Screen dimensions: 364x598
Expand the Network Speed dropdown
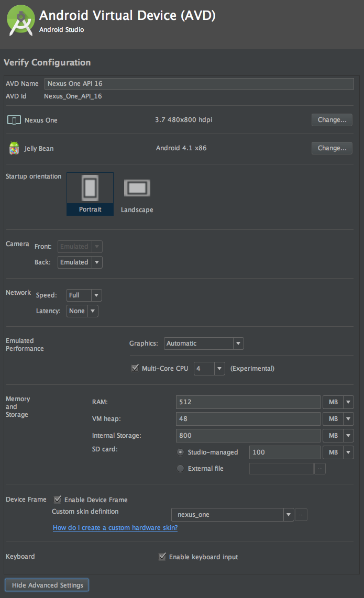(x=84, y=295)
